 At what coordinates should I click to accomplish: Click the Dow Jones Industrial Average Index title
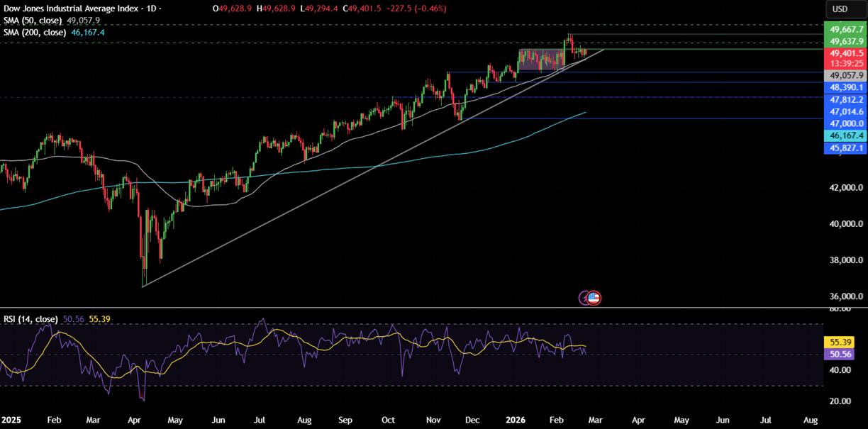pos(66,9)
